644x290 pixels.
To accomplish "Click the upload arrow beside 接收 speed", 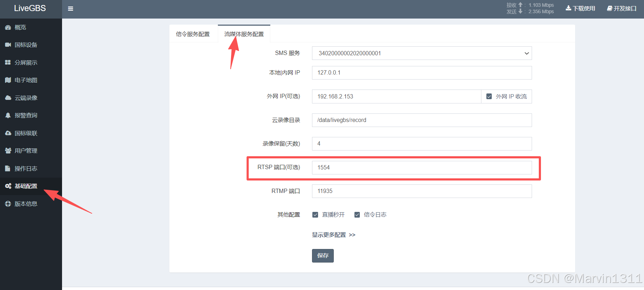I will tap(520, 5).
